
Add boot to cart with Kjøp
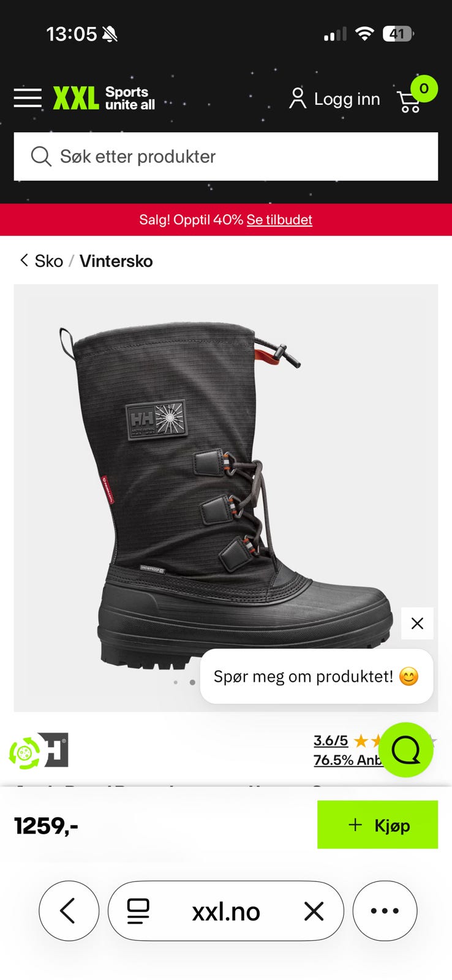click(x=377, y=824)
